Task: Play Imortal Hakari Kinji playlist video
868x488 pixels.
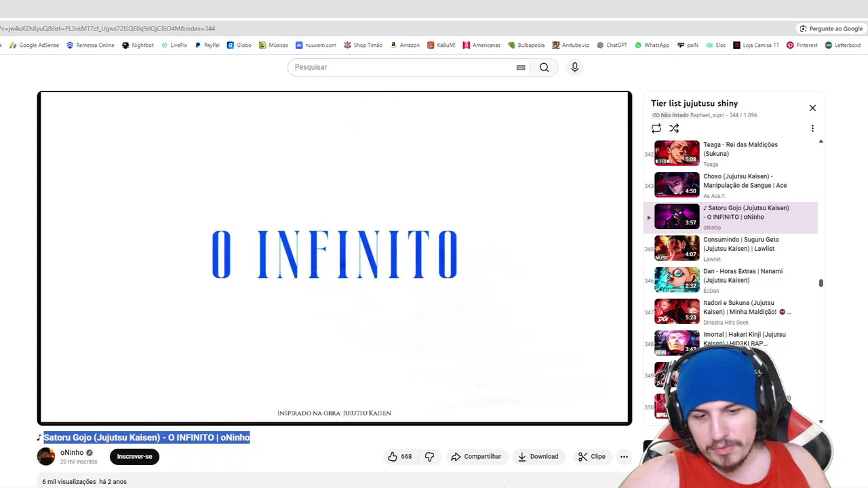Action: 731,342
